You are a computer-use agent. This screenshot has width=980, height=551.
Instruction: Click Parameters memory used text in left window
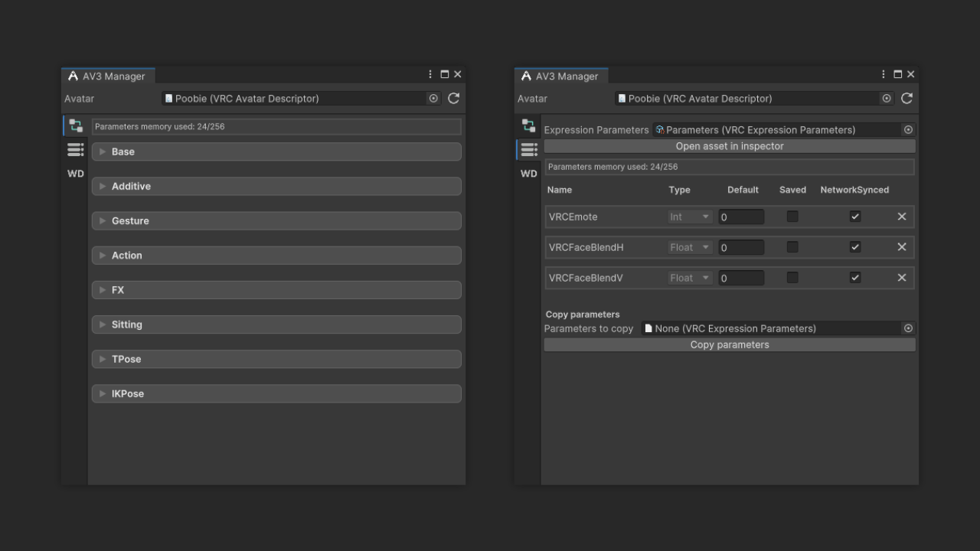click(x=160, y=127)
